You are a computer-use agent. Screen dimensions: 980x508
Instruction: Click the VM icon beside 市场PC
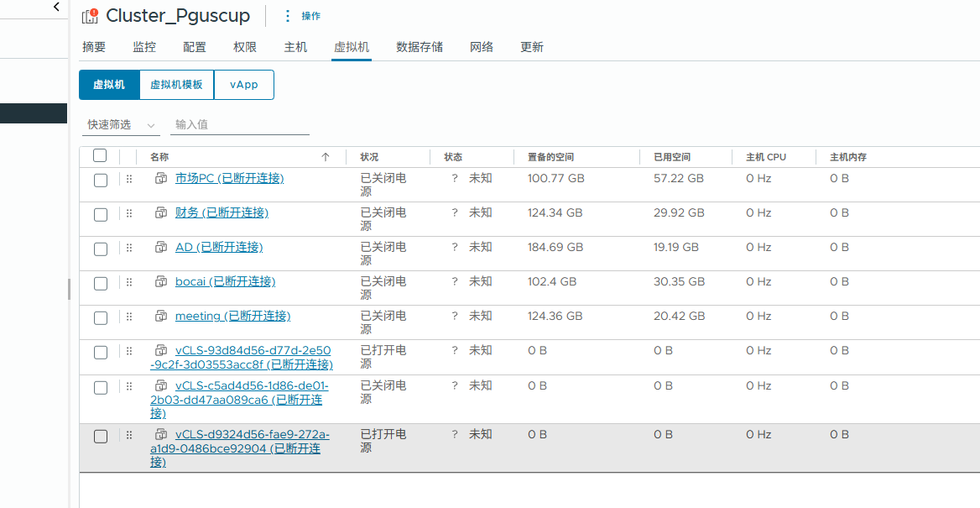tap(161, 178)
